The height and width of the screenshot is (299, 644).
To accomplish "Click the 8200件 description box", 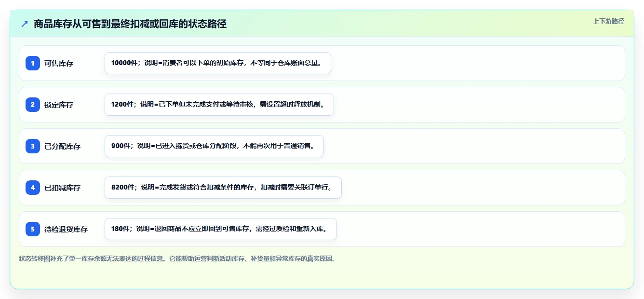I will pos(223,188).
